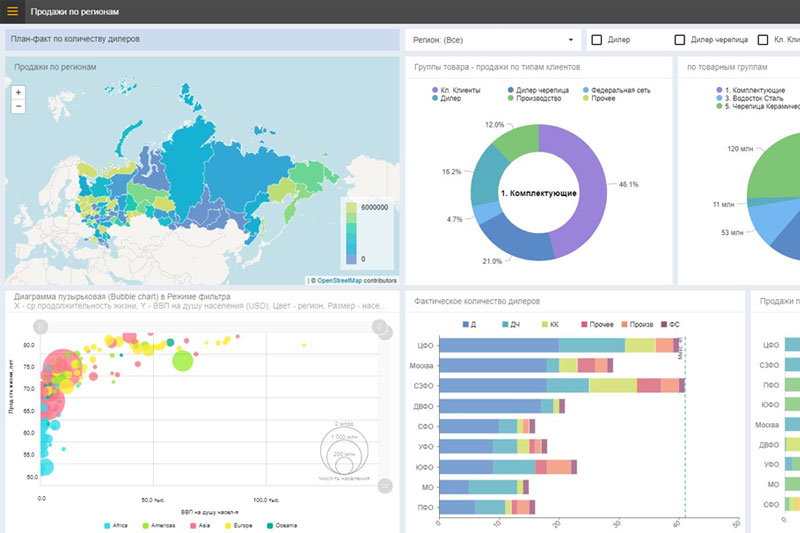This screenshot has width=800, height=533.
Task: Toggle Произв series in dealers bar legend
Action: pos(637,324)
